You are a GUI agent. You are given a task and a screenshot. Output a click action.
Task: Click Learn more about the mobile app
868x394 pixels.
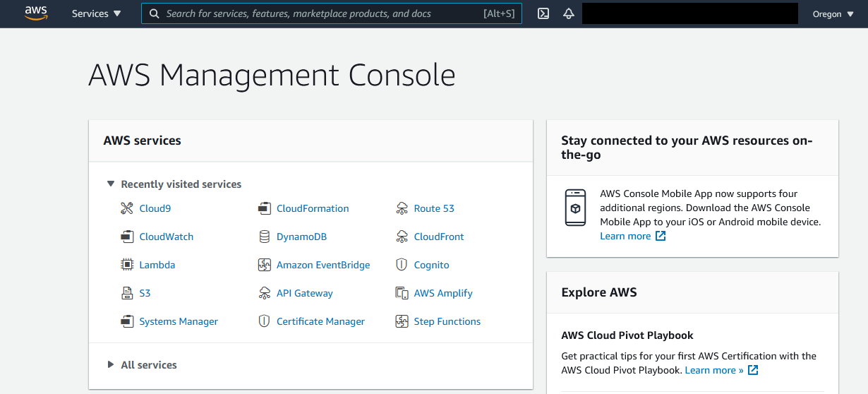[625, 236]
